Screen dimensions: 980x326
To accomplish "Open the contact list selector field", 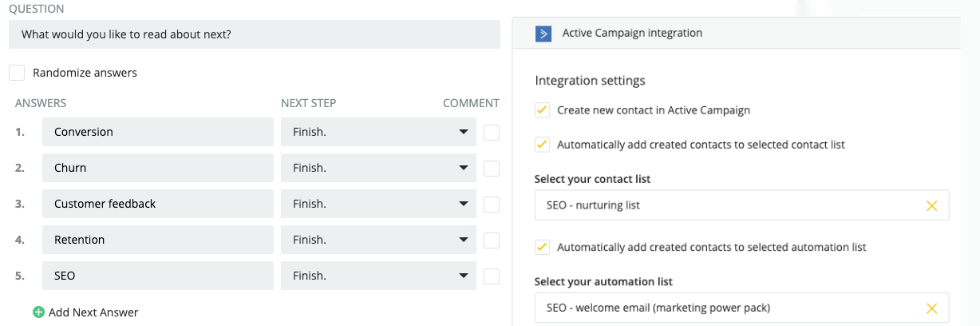I will point(726,205).
